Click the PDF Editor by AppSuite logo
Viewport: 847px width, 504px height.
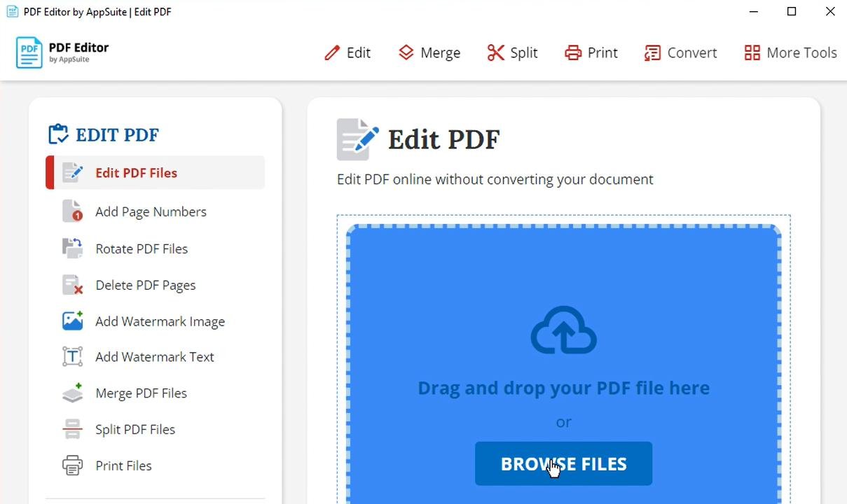62,52
